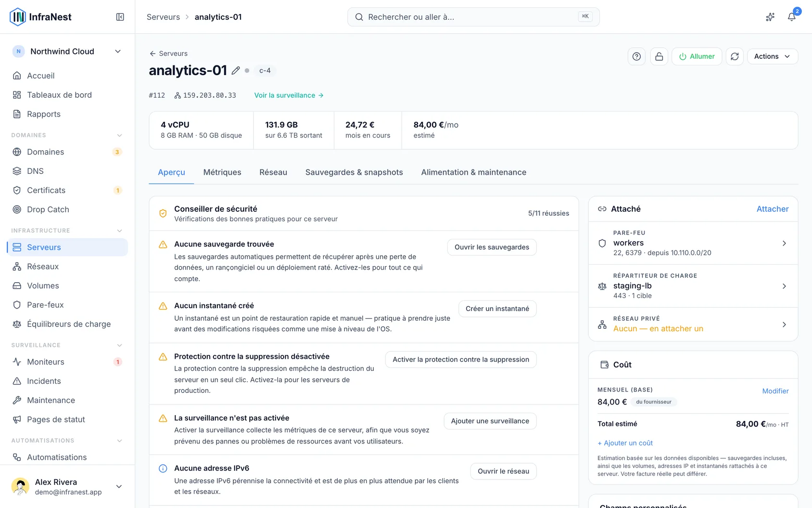Click Ouvrir les sauvegardes button
812x508 pixels.
pos(492,247)
